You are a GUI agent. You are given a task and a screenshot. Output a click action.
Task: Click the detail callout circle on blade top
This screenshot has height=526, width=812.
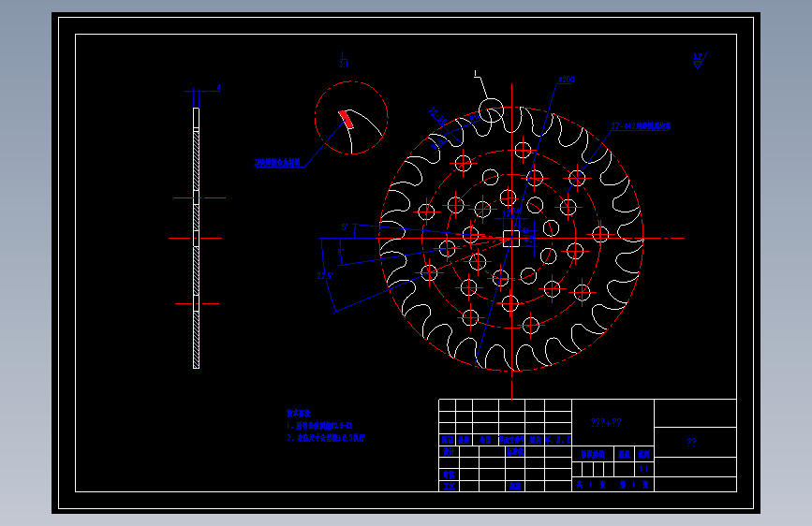pos(491,110)
